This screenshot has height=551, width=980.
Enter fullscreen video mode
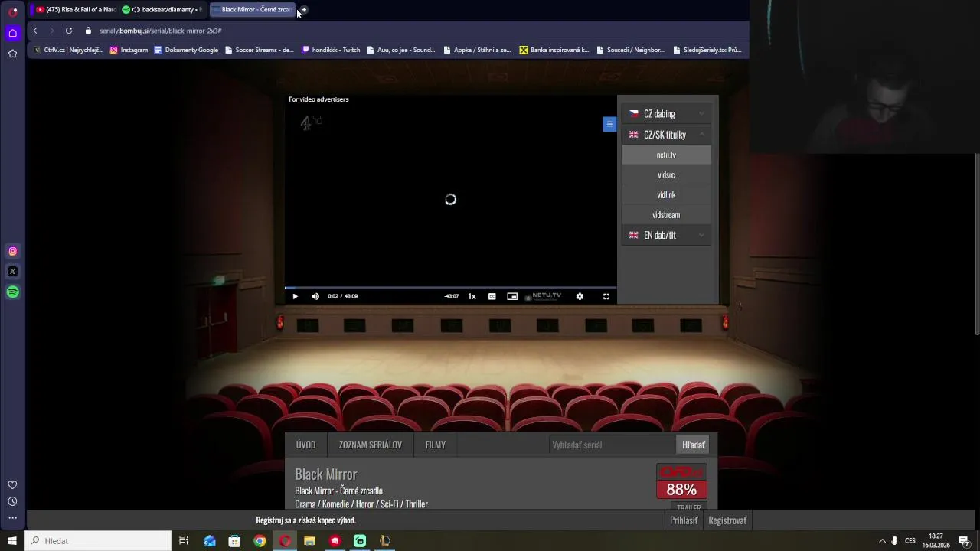(606, 296)
